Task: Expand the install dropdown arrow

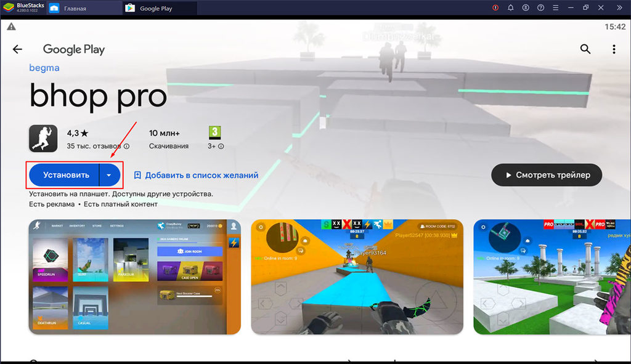Action: click(109, 175)
